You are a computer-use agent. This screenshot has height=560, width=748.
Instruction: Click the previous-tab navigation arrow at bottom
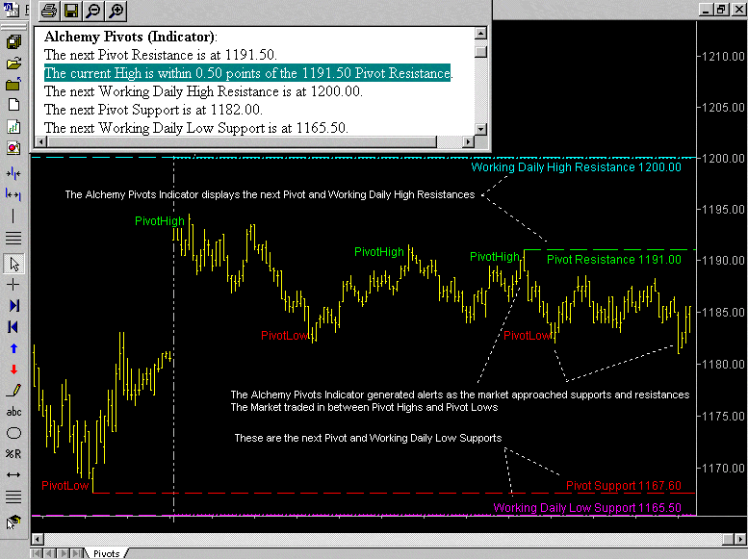tap(49, 553)
